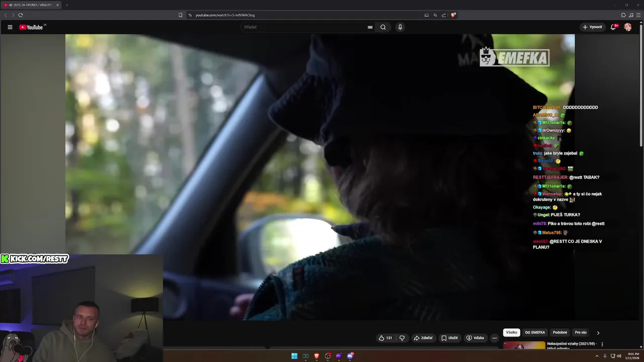
Task: Open volume control in the system tray
Action: click(x=619, y=356)
